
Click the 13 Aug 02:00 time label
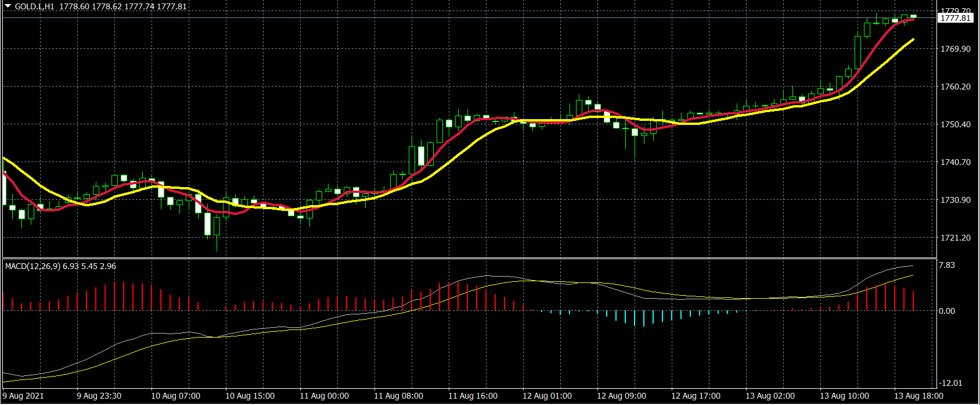coord(770,396)
